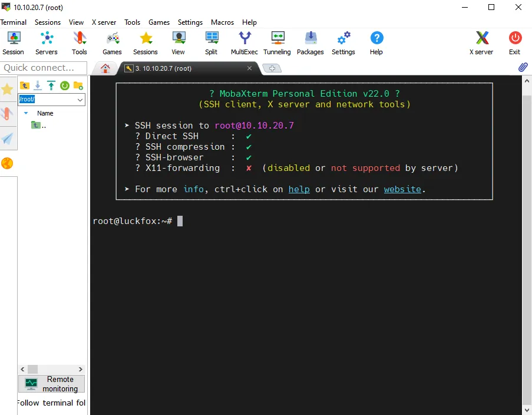Open the View menu
This screenshot has height=415, width=532.
tap(77, 22)
